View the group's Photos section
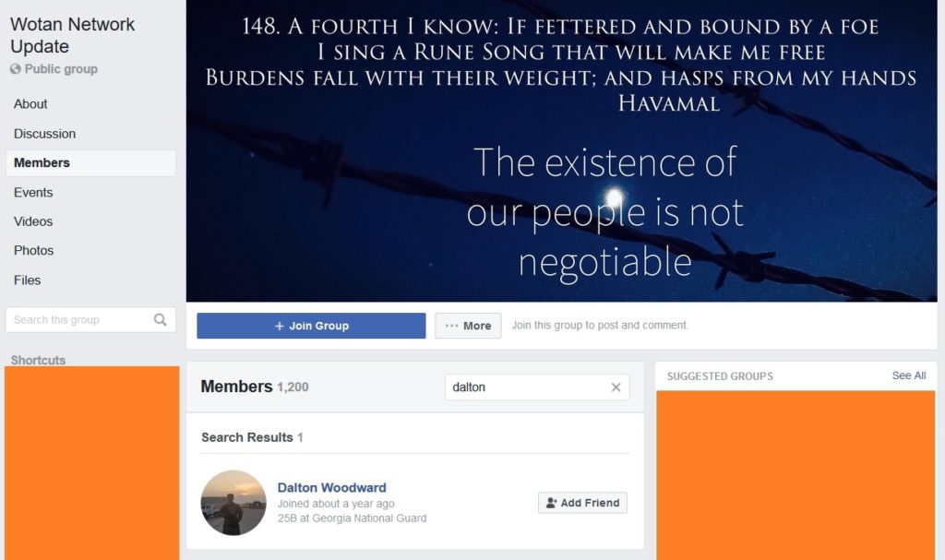 point(34,250)
